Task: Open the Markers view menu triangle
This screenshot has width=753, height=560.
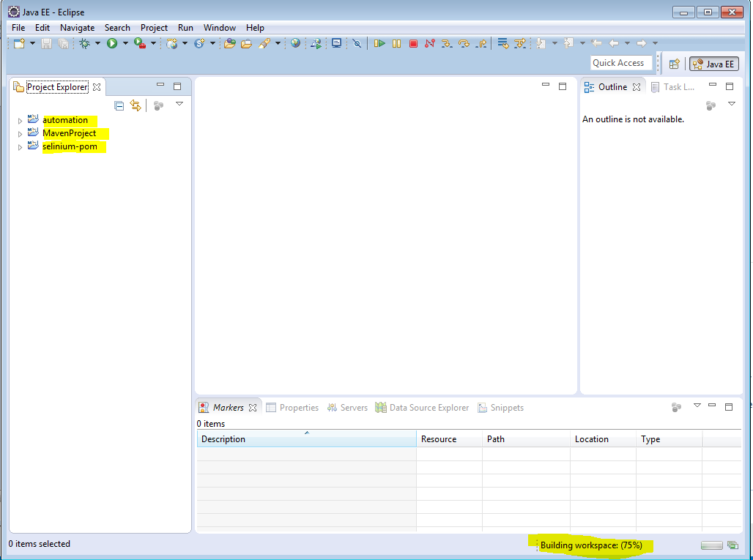Action: 697,406
